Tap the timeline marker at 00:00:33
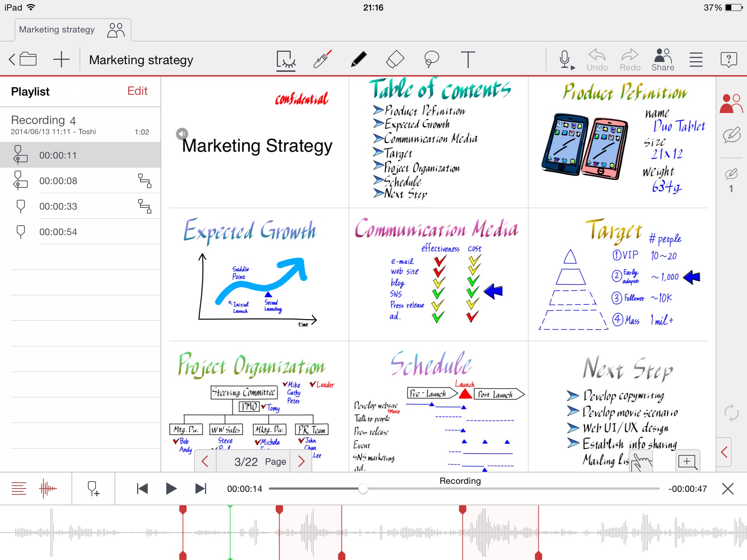 59,206
